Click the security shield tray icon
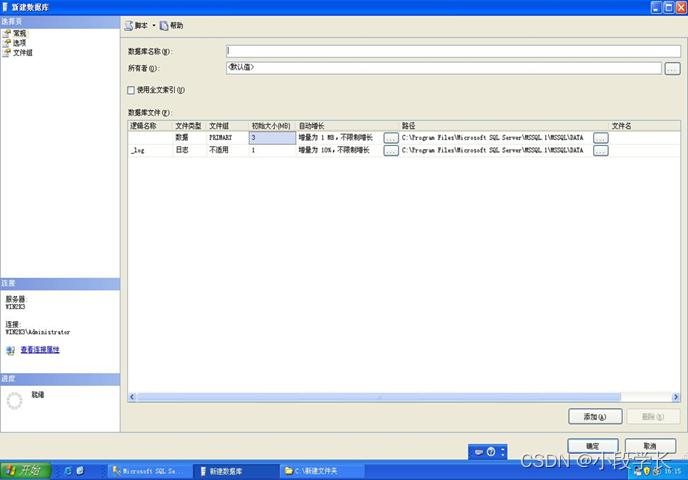This screenshot has height=480, width=688. [x=646, y=472]
